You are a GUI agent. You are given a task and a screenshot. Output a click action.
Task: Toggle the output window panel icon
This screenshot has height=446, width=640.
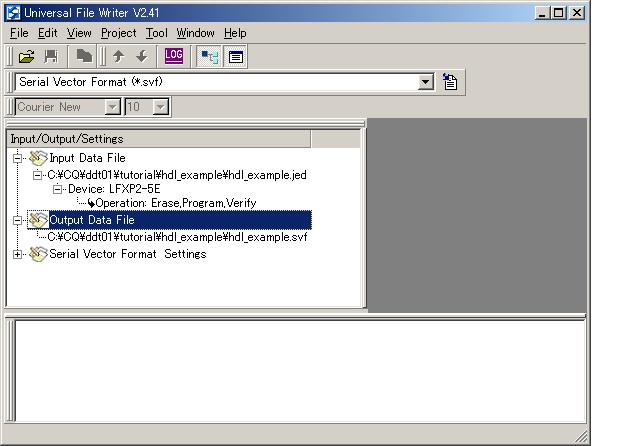(235, 57)
